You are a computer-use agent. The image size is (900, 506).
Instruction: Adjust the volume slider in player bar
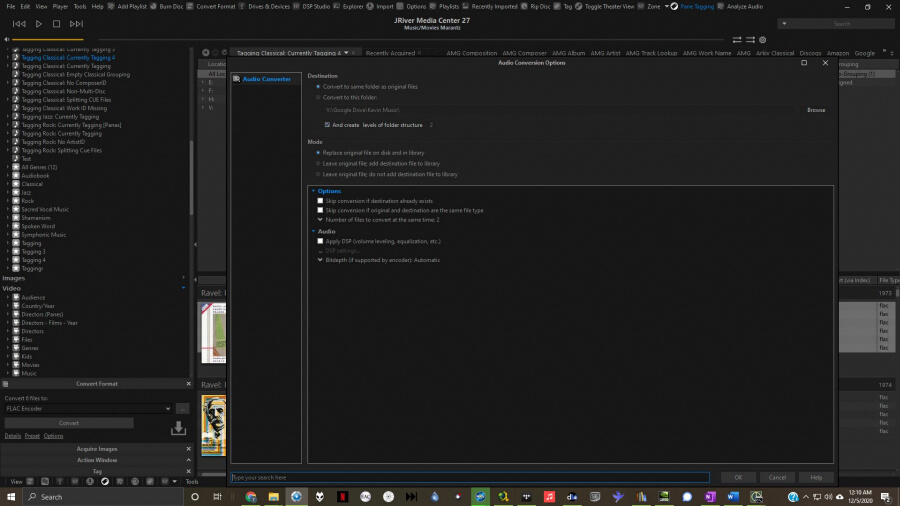(x=48, y=40)
